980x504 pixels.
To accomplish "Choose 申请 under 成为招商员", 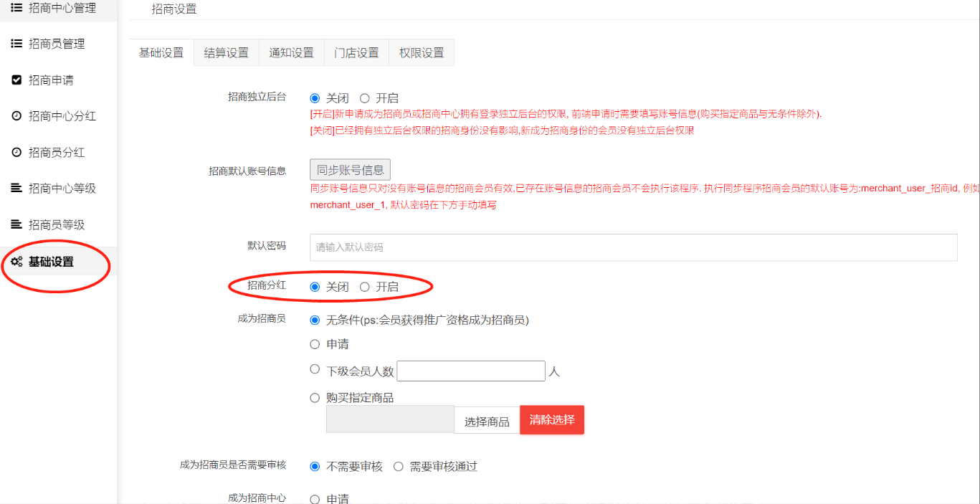I will [315, 344].
